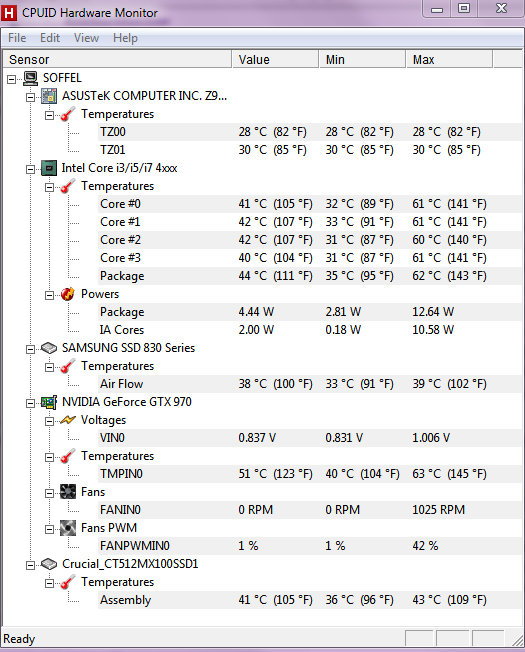Select the Core #2 temperature row
Image resolution: width=525 pixels, height=652 pixels.
[310, 240]
